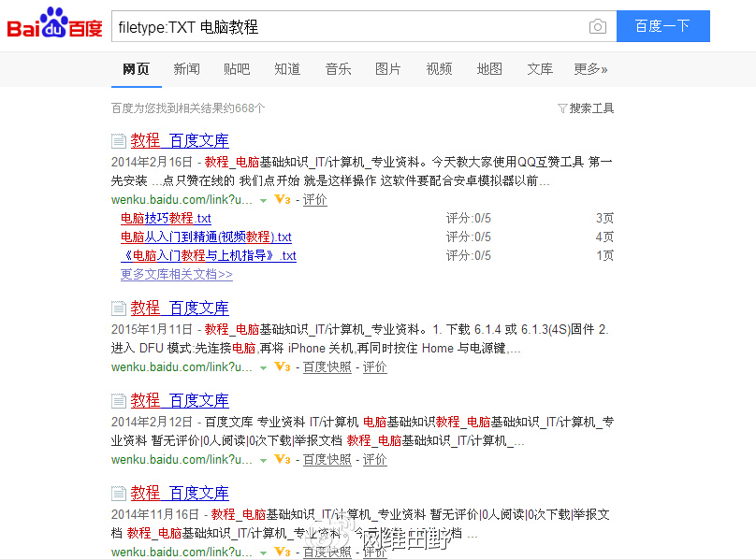Open the 2014年11月16日 result title link

pos(180,493)
